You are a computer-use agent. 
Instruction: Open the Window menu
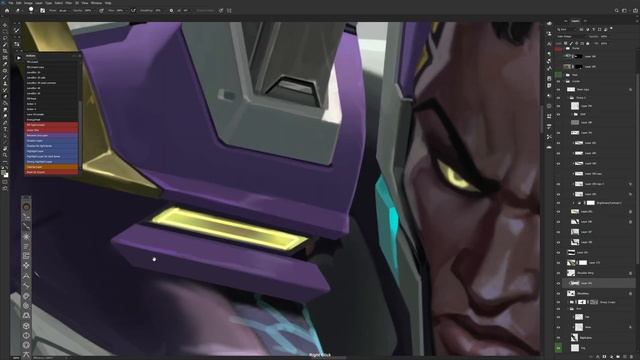pyautogui.click(x=96, y=3)
